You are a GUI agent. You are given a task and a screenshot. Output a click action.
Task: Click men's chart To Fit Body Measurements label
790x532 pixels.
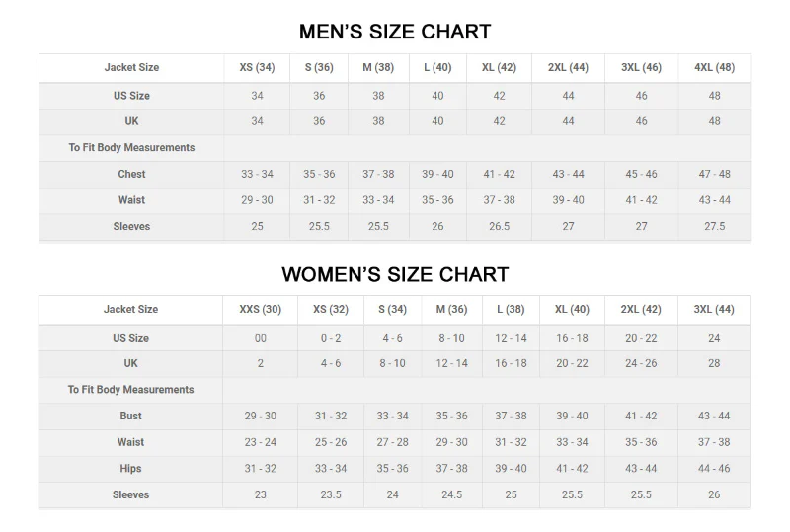[131, 148]
